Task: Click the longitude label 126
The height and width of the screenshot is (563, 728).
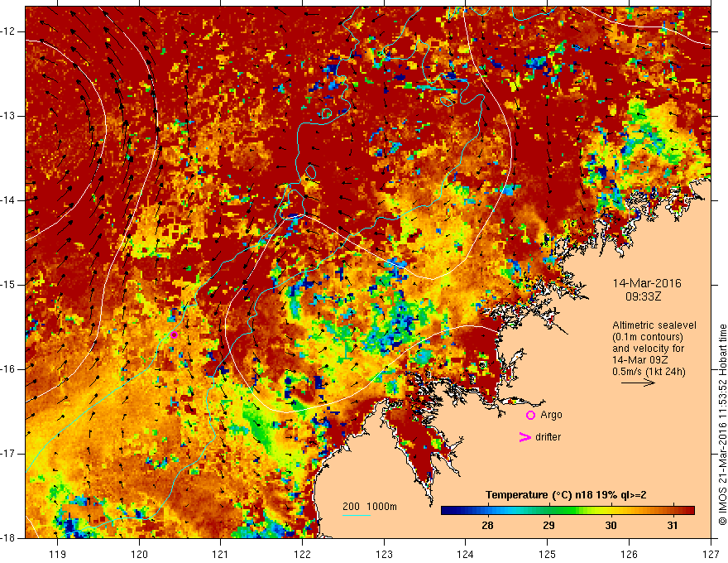Action: [x=629, y=555]
